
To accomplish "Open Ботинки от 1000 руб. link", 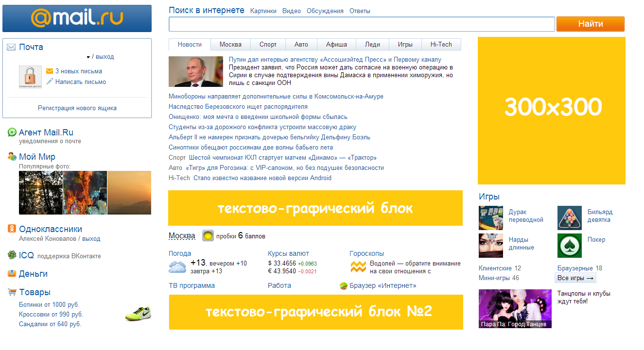I will (x=49, y=305).
